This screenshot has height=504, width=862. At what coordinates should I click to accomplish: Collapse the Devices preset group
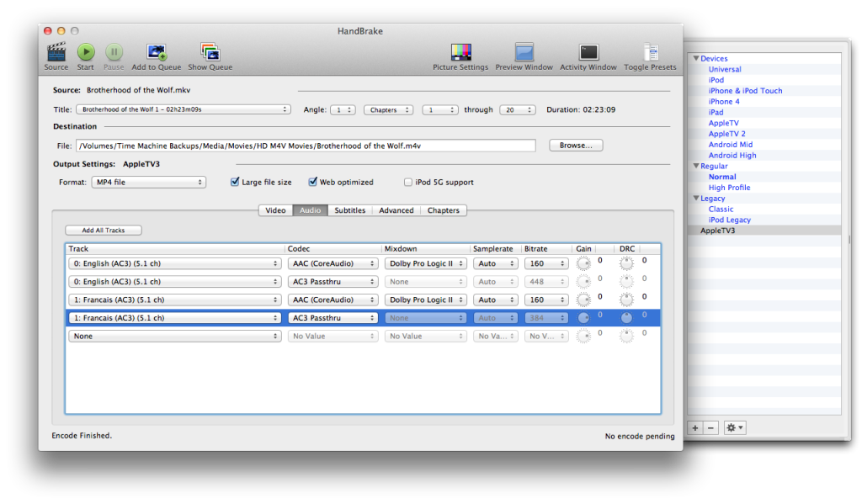(696, 58)
